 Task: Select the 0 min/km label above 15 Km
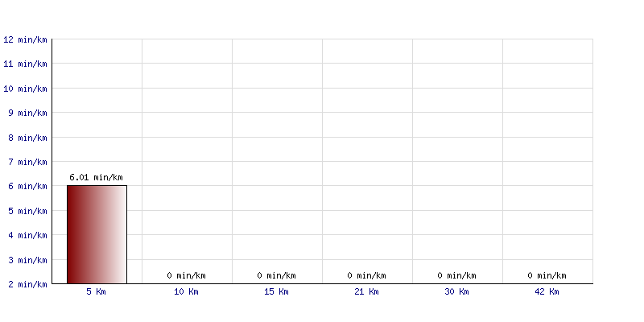coord(276,275)
